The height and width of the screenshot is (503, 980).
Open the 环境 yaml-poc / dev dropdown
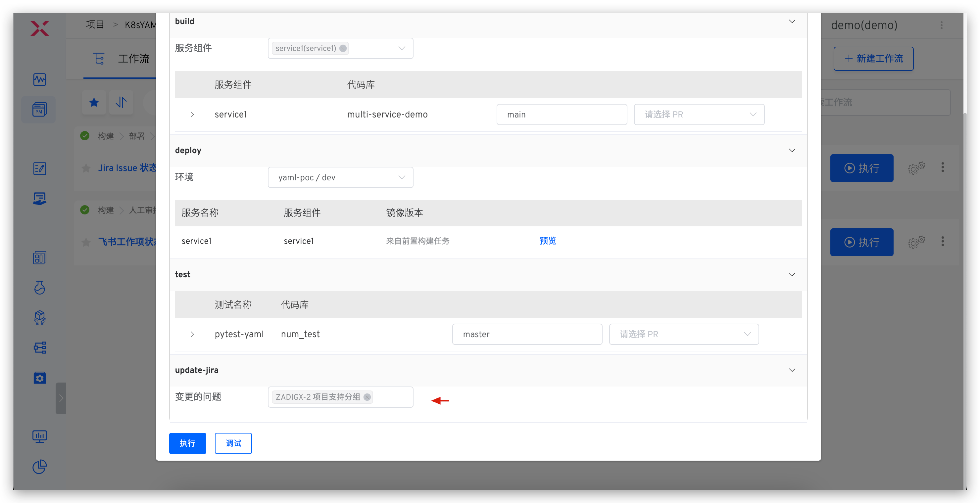(340, 177)
